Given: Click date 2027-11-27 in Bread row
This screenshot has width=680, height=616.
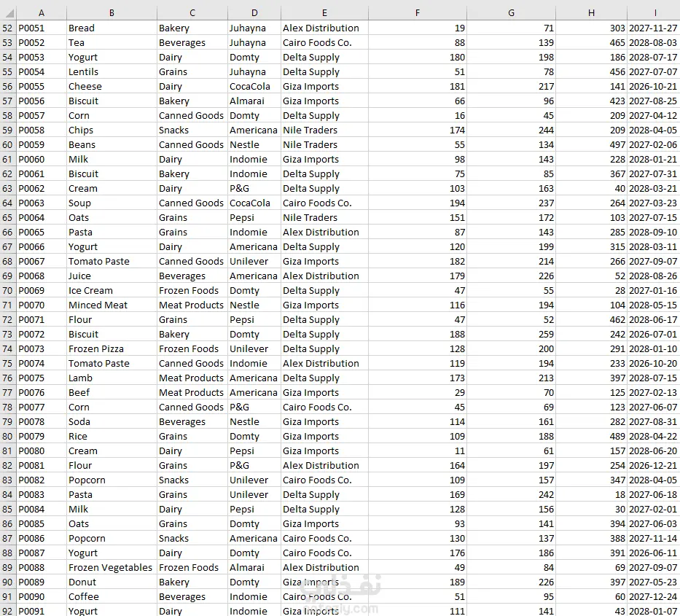Looking at the screenshot, I should point(654,28).
